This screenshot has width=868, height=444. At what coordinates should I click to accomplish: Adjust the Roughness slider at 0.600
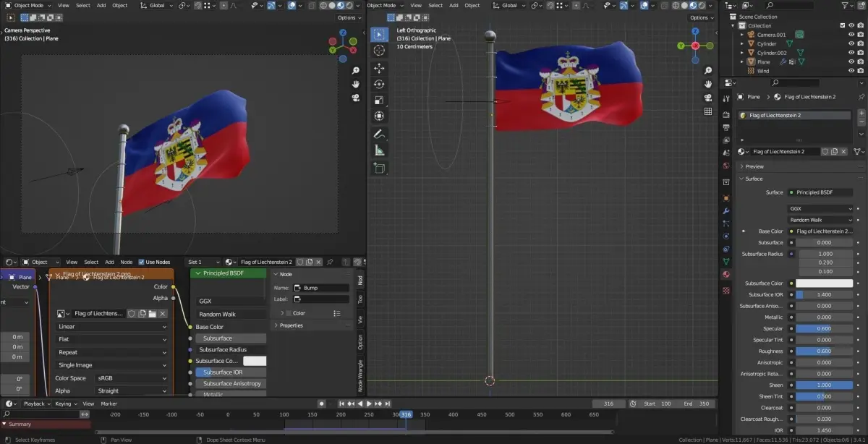824,351
